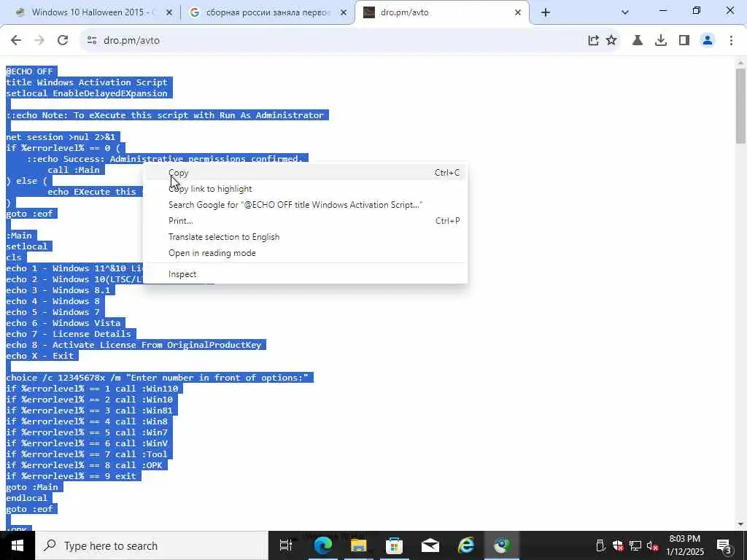Switch to the сборная россии Google tab
747x560 pixels.
click(268, 12)
